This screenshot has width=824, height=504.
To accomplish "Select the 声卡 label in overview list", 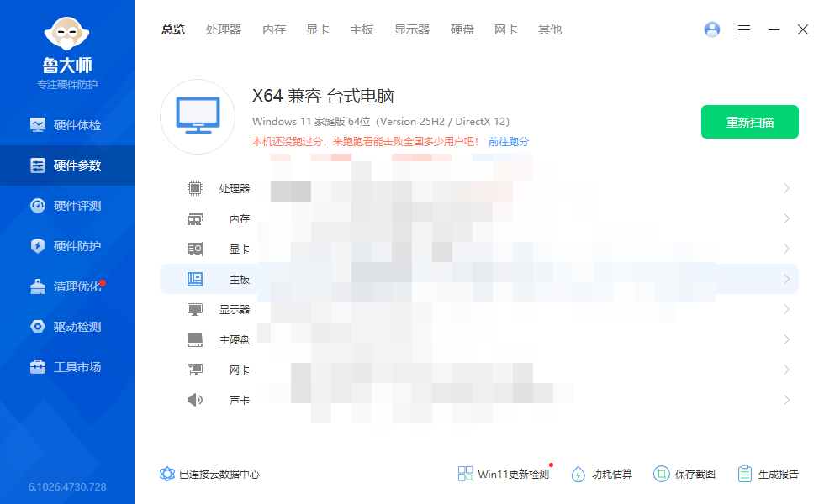I will click(x=240, y=401).
